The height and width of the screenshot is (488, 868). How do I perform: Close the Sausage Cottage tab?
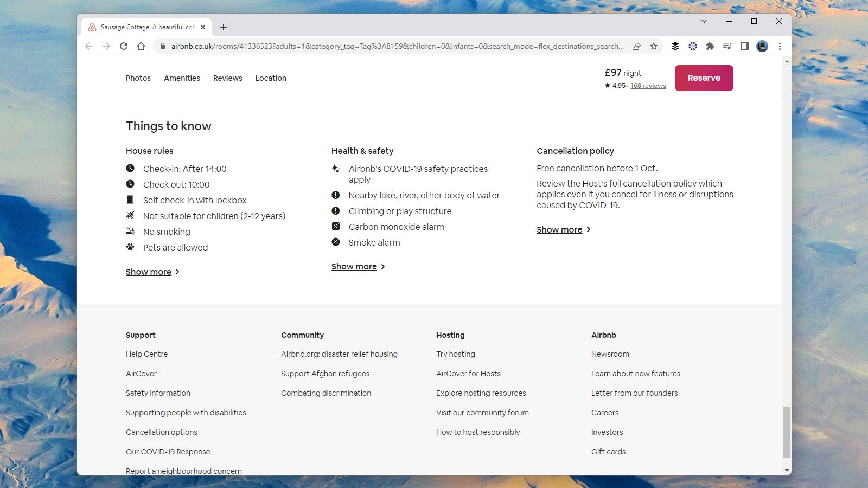203,27
